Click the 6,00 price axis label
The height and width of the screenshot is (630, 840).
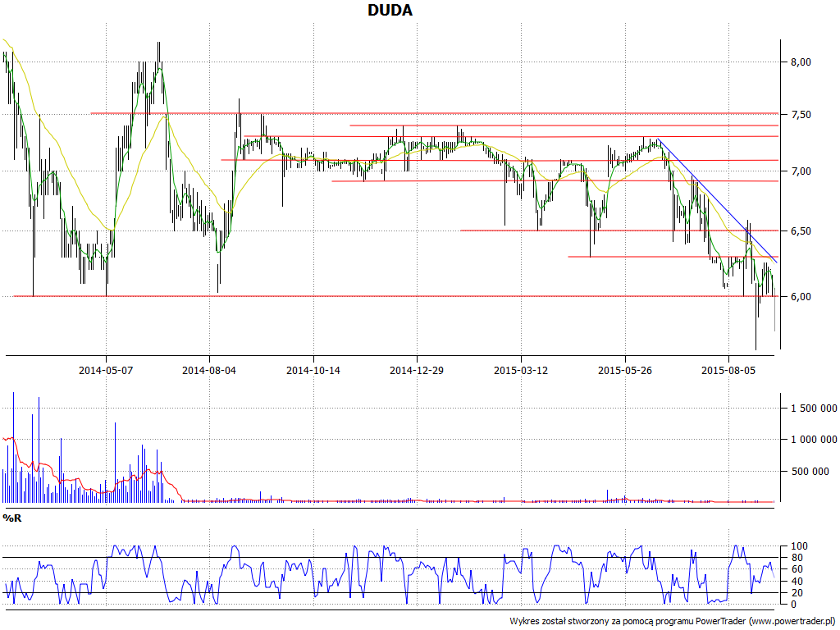pyautogui.click(x=801, y=297)
